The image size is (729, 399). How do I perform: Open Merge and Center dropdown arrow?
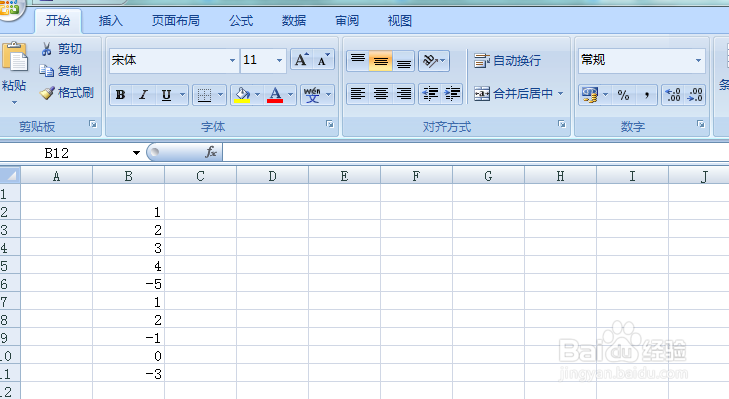coord(561,94)
